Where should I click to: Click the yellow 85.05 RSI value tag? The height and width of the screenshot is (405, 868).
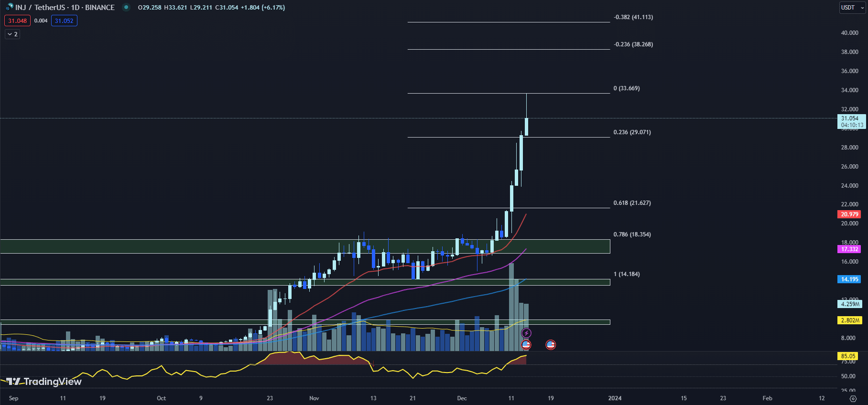pyautogui.click(x=848, y=356)
